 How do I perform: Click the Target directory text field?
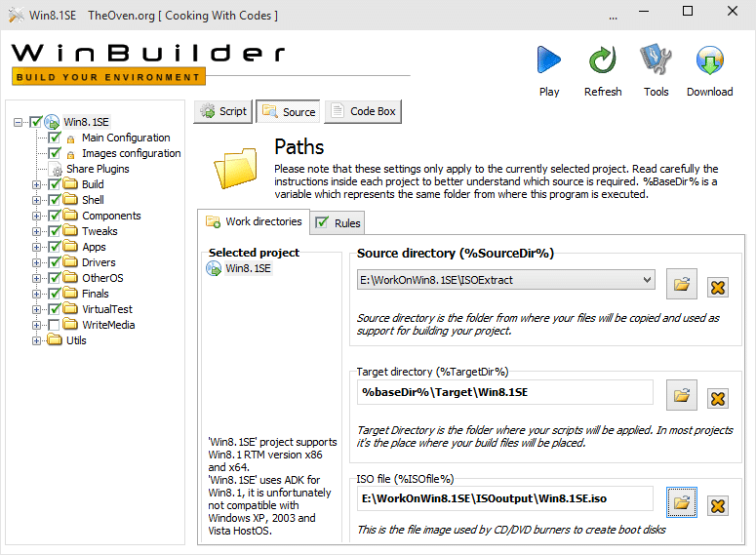click(x=505, y=392)
